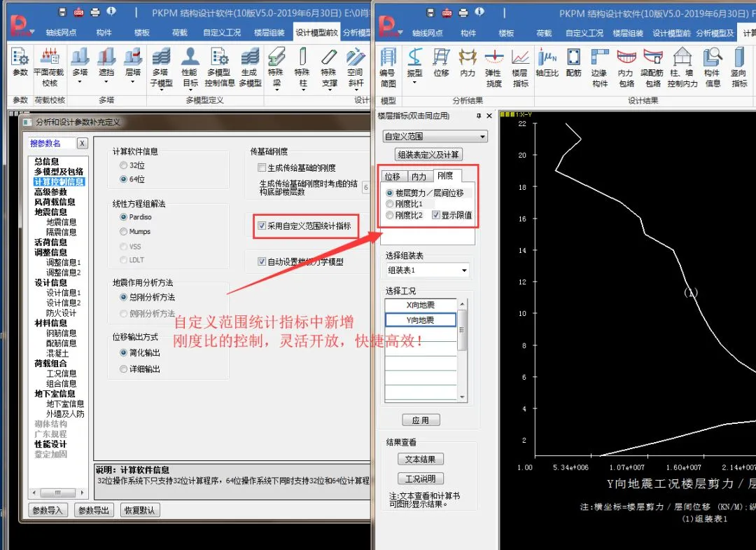
Task: Open 楼层指标 ribbon icon
Action: click(x=520, y=67)
